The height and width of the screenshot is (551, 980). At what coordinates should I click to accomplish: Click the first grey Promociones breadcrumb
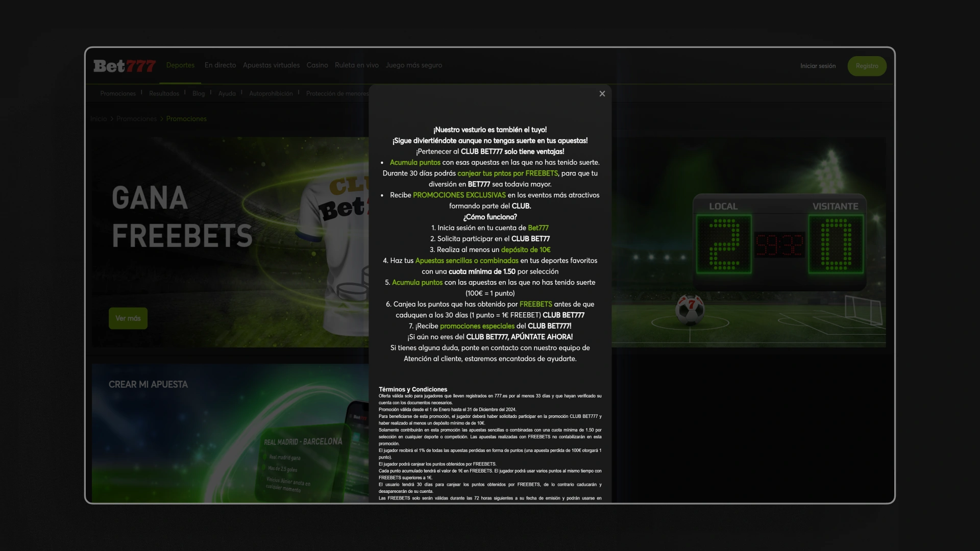136,119
